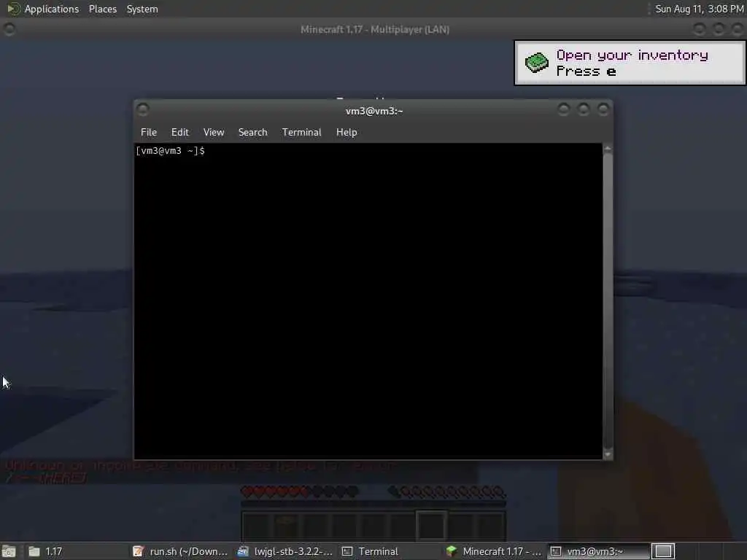Screen dimensions: 747x560
Task: Close the vm3@vm3:~ terminal window
Action: 603,109
